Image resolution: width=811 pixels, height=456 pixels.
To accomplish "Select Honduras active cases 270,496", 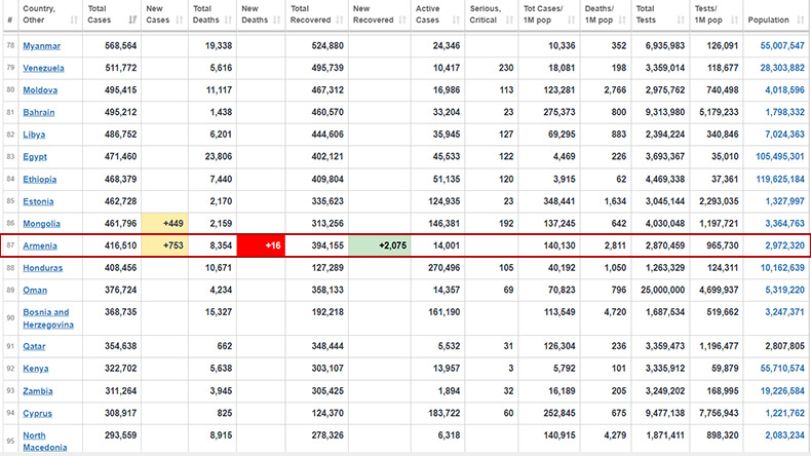I will click(x=444, y=268).
